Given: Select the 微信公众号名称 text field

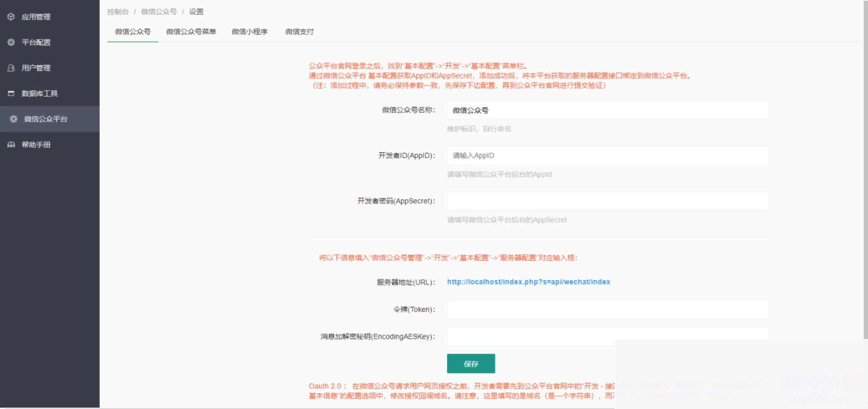Looking at the screenshot, I should pyautogui.click(x=607, y=110).
